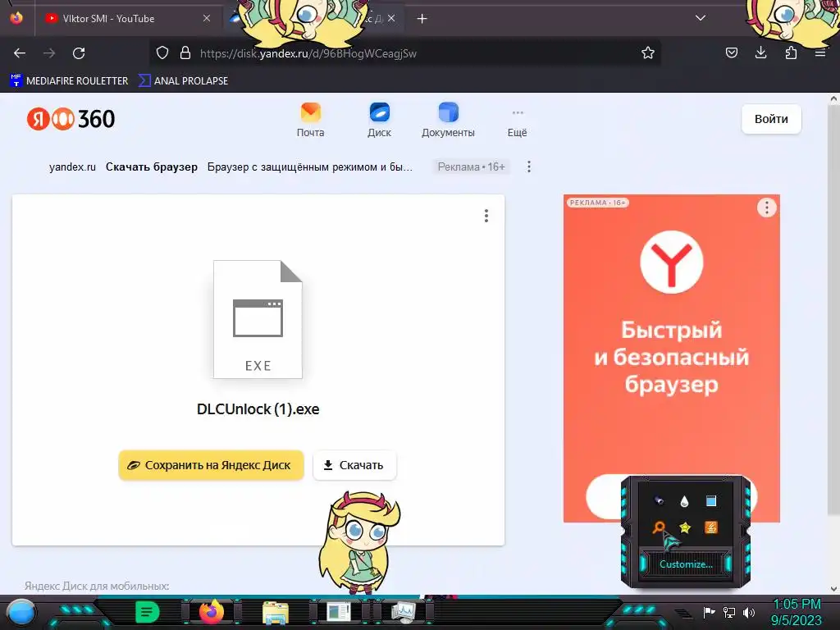Screen dimensions: 840x630
Task: Click the dark flashlight tray icon
Action: click(659, 501)
